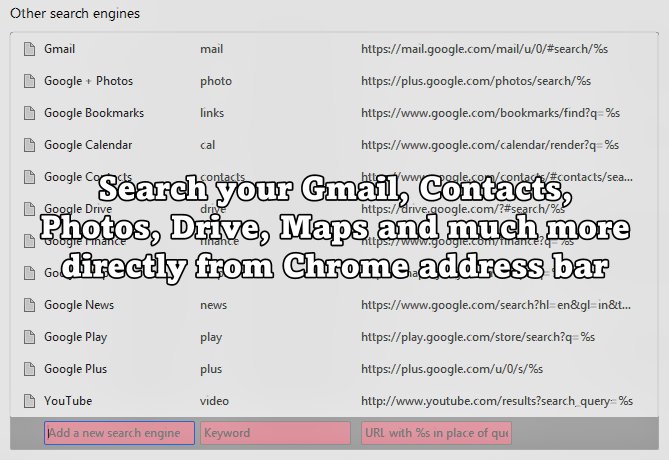Click the 'mail' keyword cell
Viewport: 669px width, 460px height.
click(x=212, y=49)
